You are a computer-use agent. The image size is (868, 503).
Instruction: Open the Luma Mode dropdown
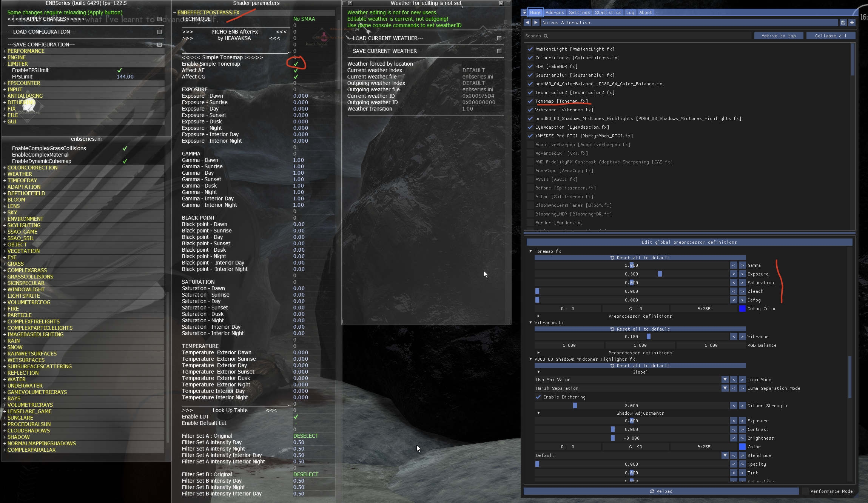pos(725,380)
